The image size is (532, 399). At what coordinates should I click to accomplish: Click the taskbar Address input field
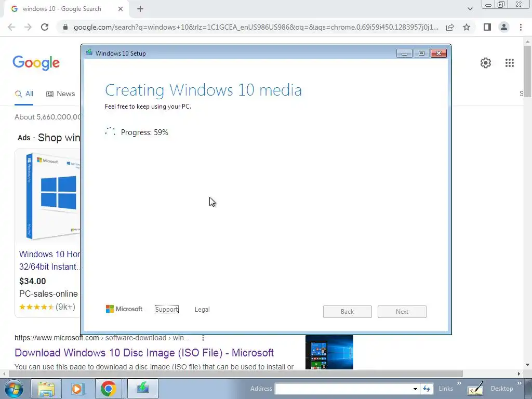point(343,389)
